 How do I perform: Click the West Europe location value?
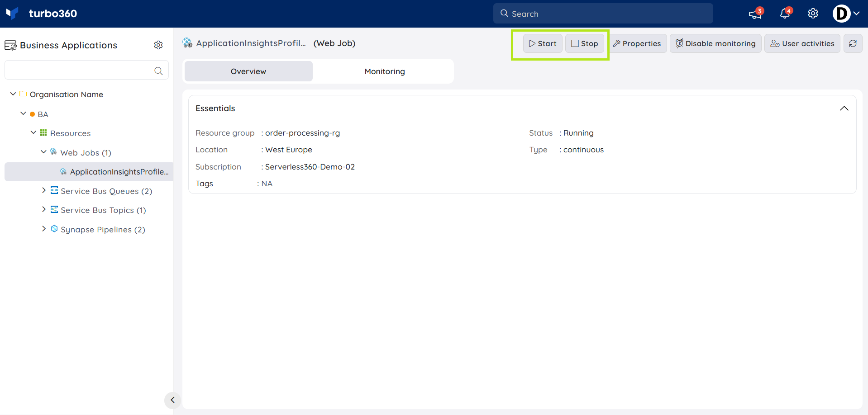289,150
